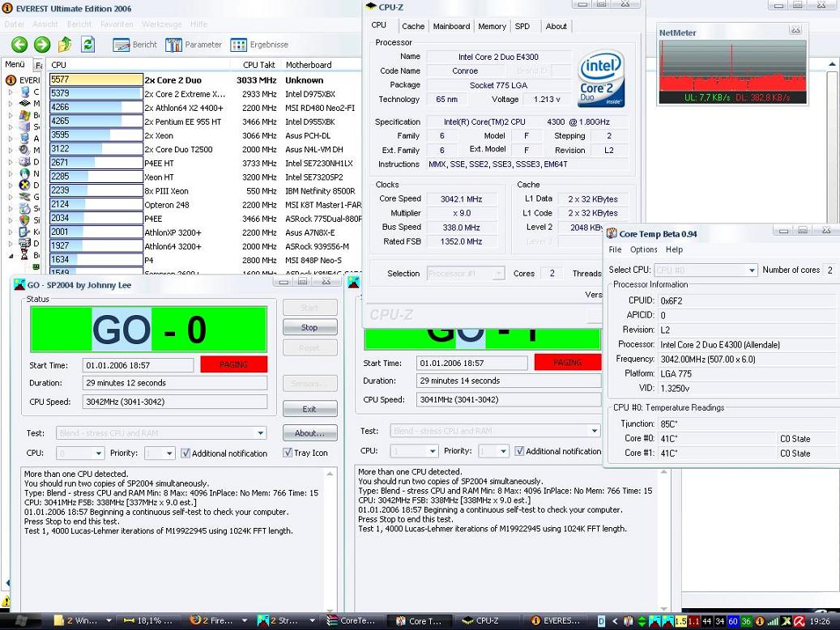Sort by Motherboard column header in EVEREST
This screenshot has height=630, width=840.
[322, 65]
